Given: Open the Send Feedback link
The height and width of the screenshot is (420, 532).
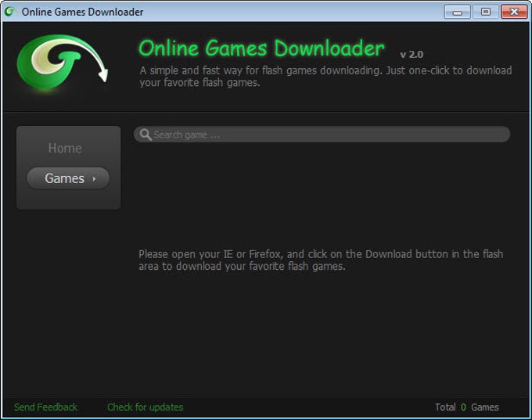Looking at the screenshot, I should [x=45, y=407].
